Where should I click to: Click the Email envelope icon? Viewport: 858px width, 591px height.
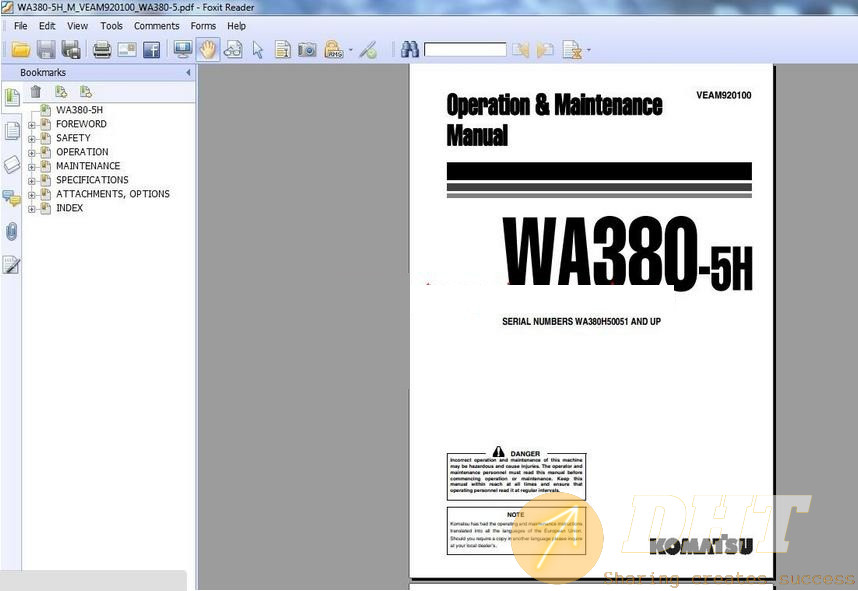click(127, 50)
